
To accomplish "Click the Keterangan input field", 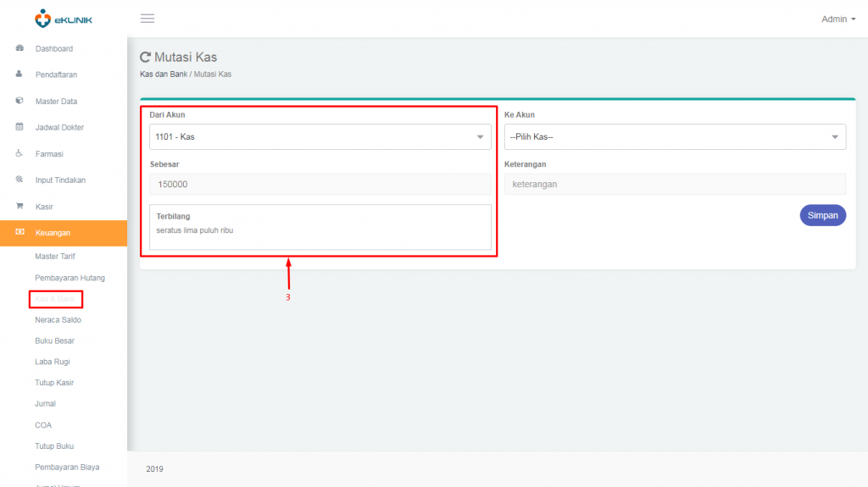I will [675, 184].
